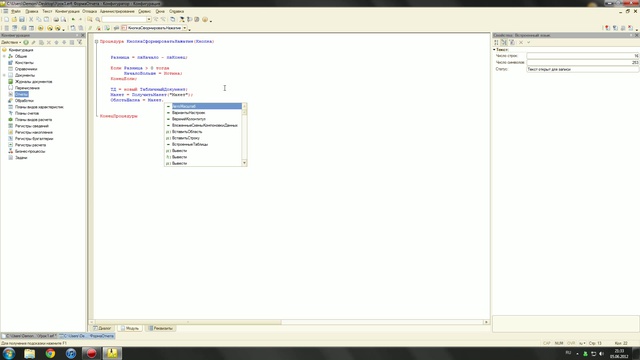Click the toolbar search input field
Image resolution: width=640 pixels, height=360 pixels.
pos(124,19)
